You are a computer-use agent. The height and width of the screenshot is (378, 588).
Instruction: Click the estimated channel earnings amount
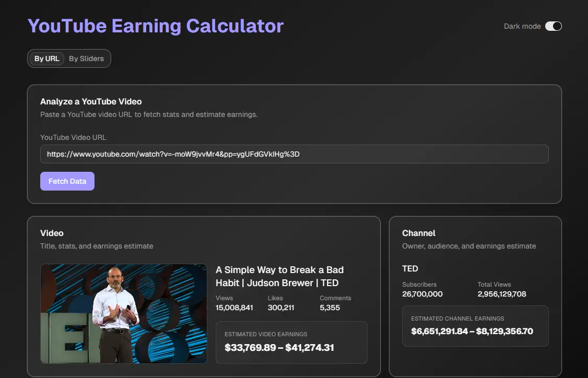[472, 331]
